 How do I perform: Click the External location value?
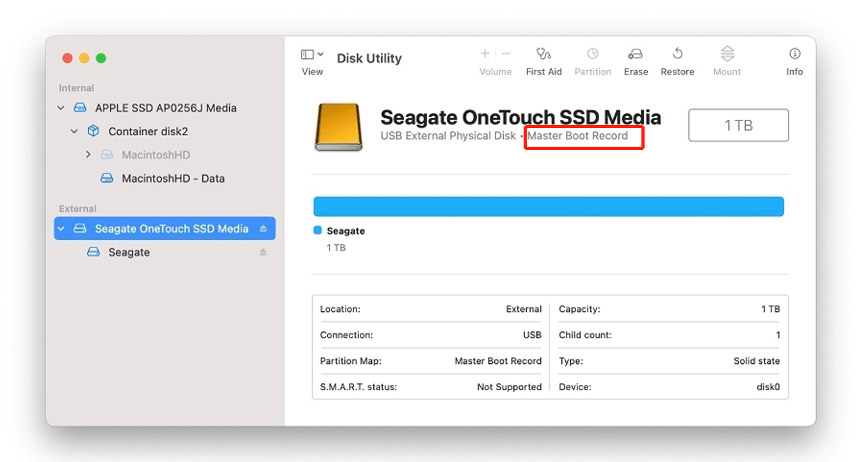click(x=524, y=309)
